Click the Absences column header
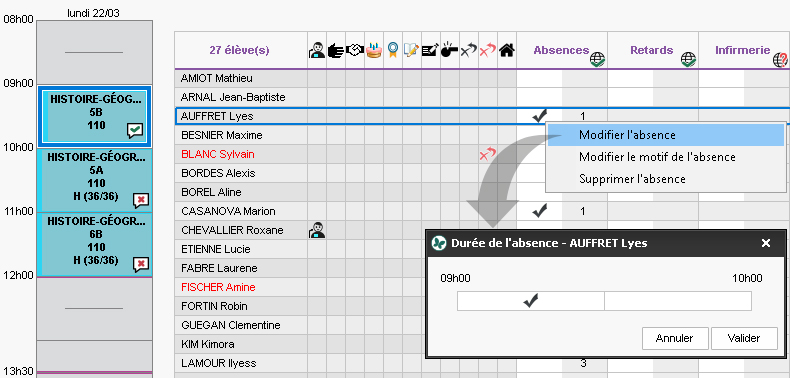 (561, 50)
